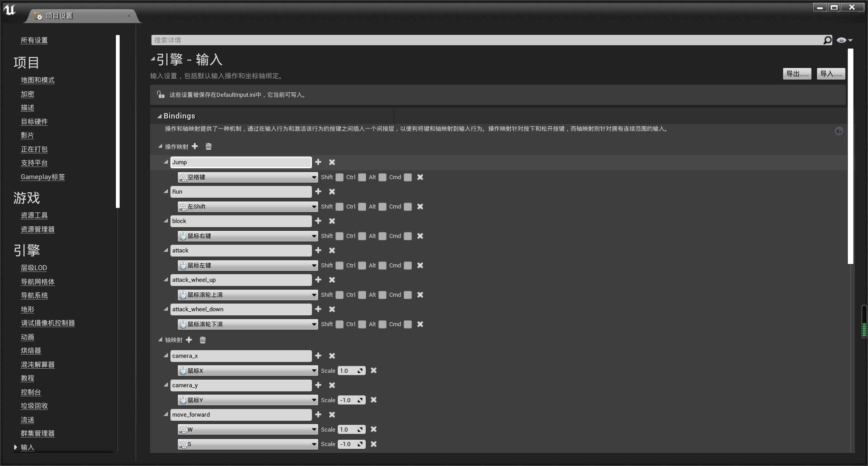Collapse the 轴映射 section
The height and width of the screenshot is (466, 868).
pyautogui.click(x=160, y=340)
